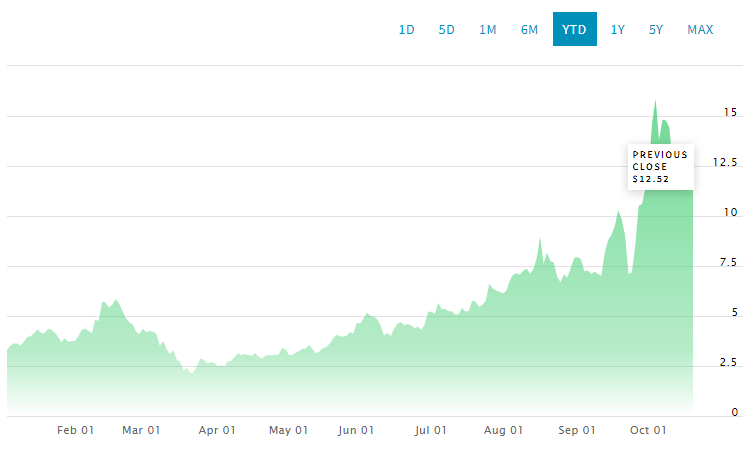Click the Mar 01 date label
Image resolution: width=754 pixels, height=460 pixels.
coord(141,430)
